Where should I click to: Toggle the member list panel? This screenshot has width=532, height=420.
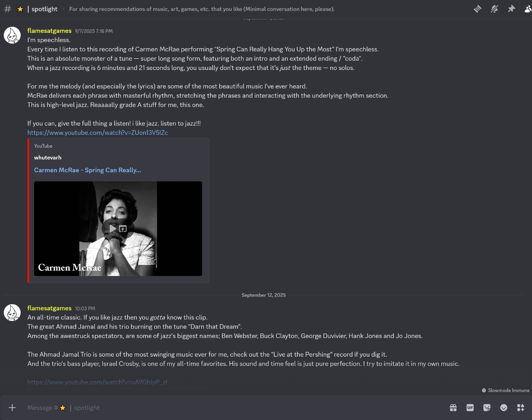coord(528,9)
